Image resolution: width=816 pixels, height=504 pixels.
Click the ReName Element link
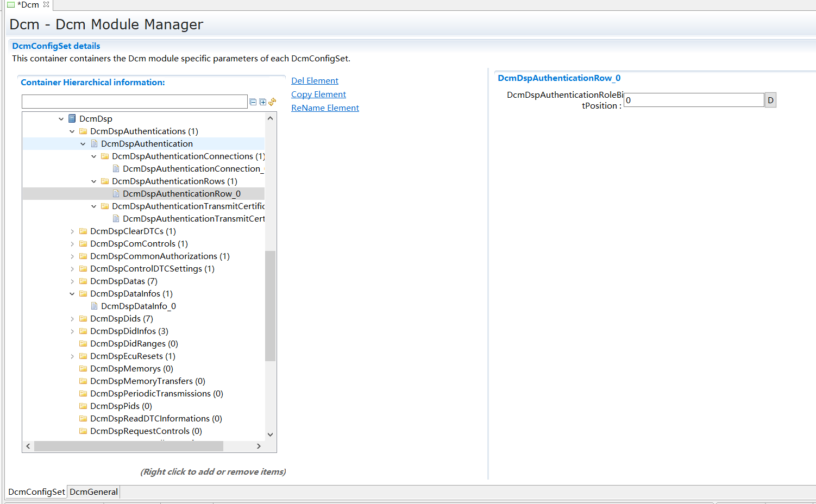325,108
